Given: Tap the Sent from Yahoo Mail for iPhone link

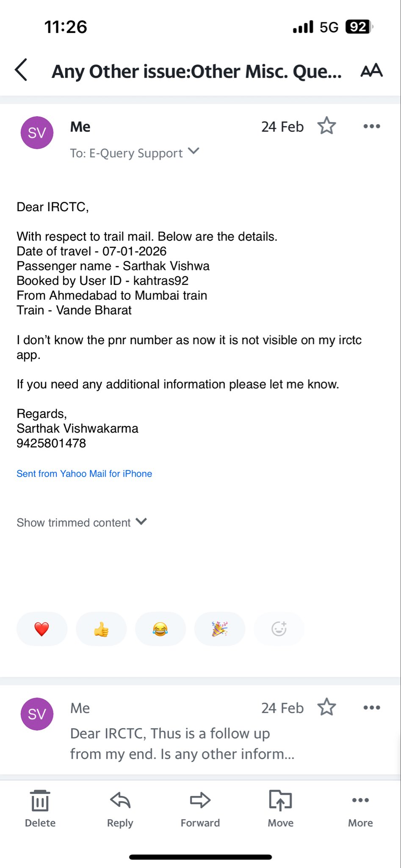Looking at the screenshot, I should (x=84, y=473).
